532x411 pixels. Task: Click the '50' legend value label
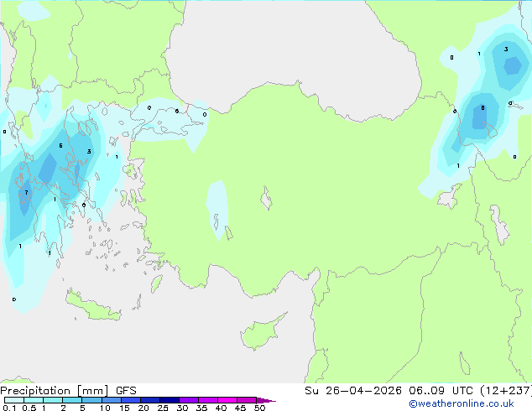(259, 408)
